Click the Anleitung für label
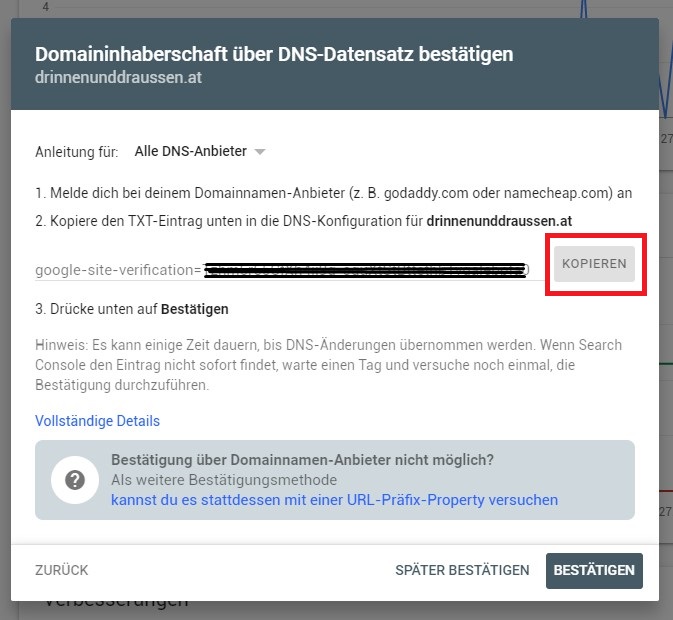The height and width of the screenshot is (620, 673). point(77,152)
